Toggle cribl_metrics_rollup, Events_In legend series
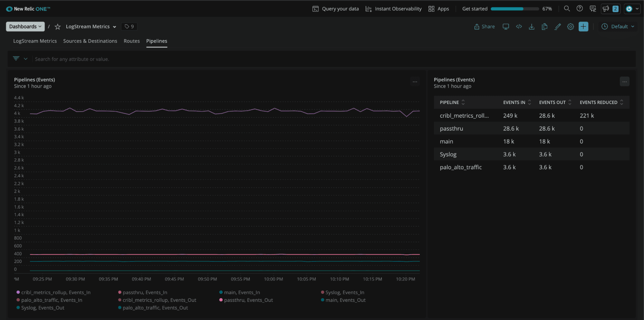 point(56,292)
